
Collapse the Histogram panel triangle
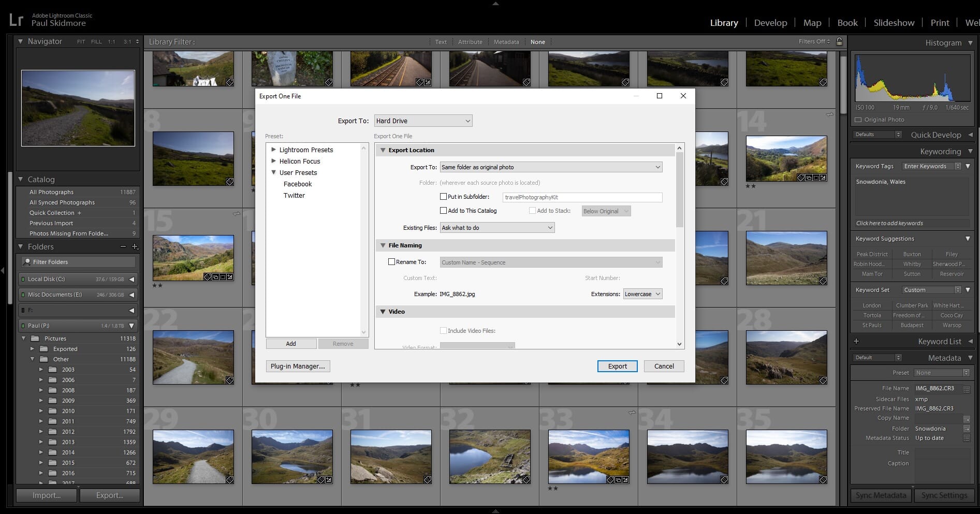[x=970, y=43]
